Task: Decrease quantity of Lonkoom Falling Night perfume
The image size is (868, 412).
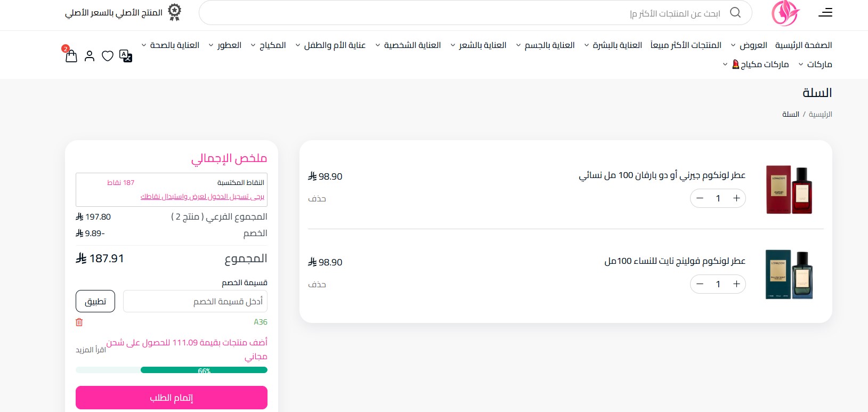Action: pos(700,284)
